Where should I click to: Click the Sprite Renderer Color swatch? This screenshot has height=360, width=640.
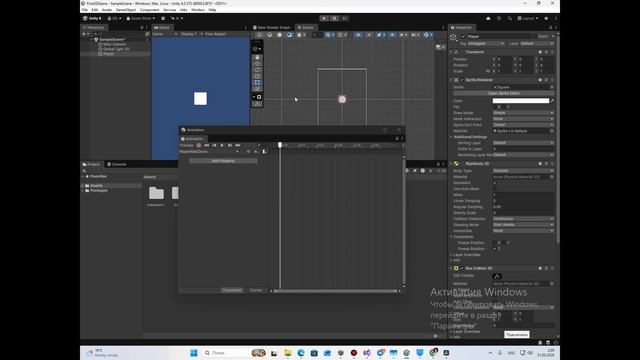[x=520, y=101]
